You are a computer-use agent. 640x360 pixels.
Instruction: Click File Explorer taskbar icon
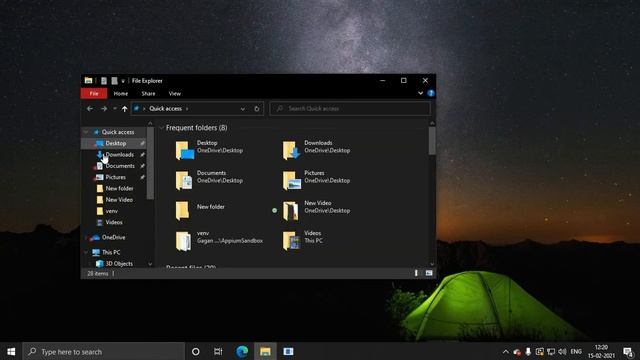(x=265, y=351)
